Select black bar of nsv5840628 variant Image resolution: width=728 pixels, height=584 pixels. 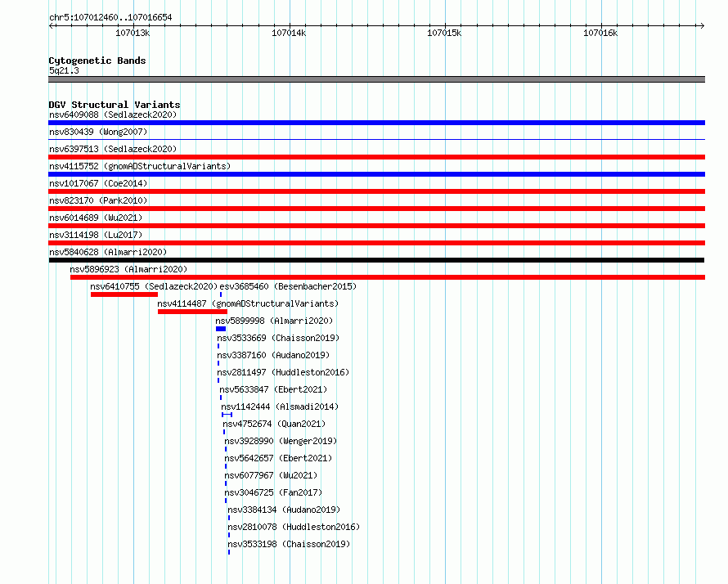coord(376,260)
